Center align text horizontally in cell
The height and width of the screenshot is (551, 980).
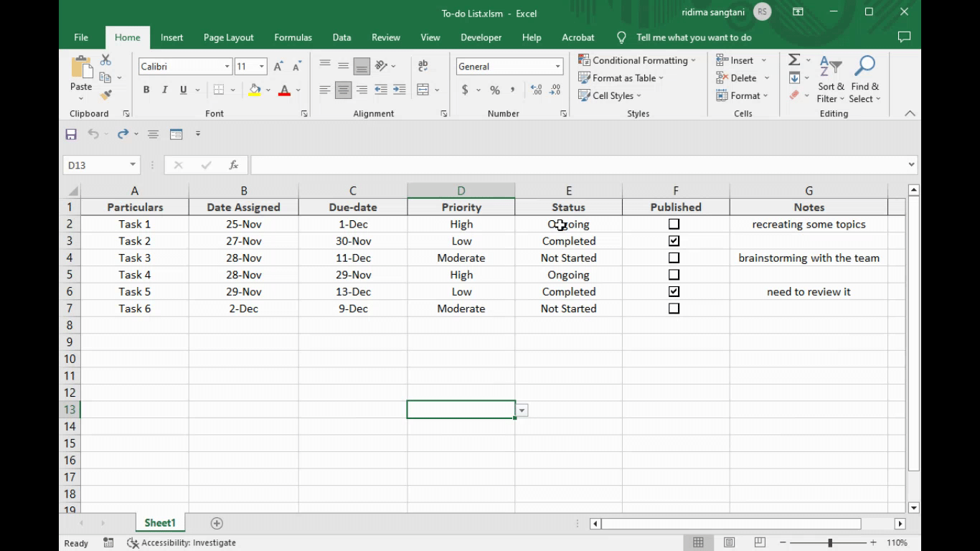tap(344, 90)
